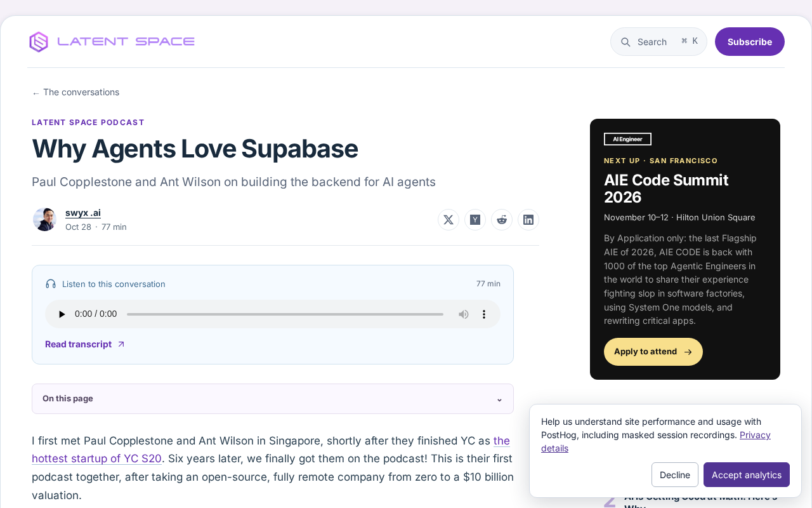This screenshot has width=812, height=508.
Task: Decline analytics tracking
Action: tap(675, 475)
